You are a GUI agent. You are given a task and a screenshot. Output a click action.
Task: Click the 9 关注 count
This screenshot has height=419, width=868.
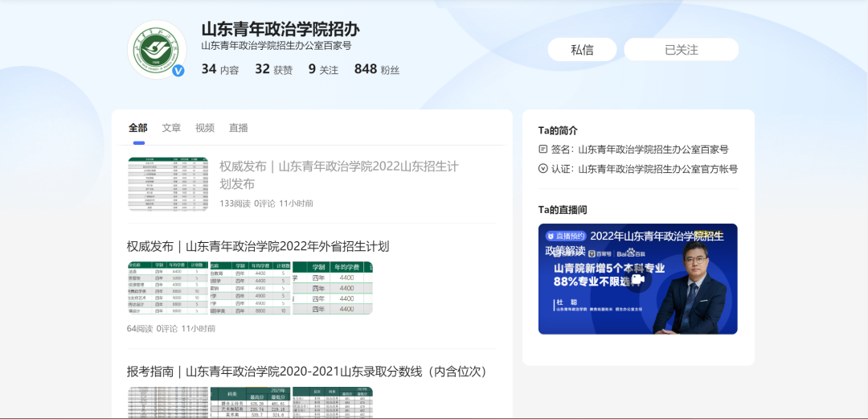(323, 69)
